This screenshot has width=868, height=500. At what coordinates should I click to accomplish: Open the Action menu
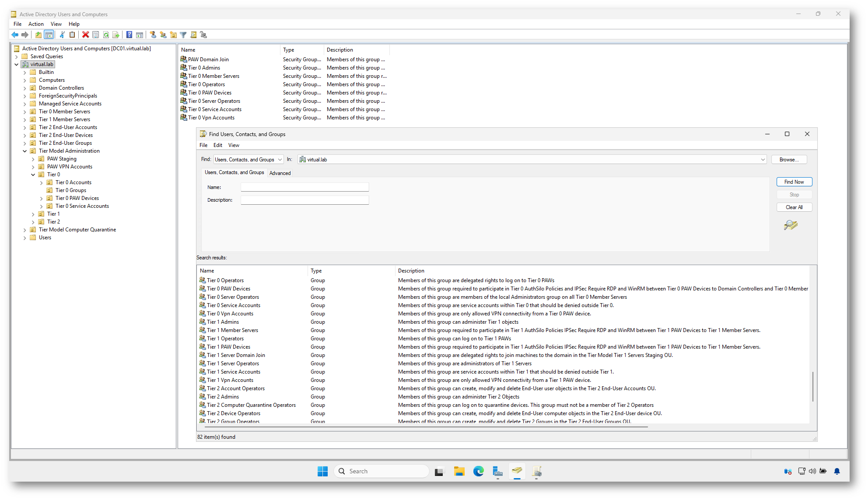36,24
